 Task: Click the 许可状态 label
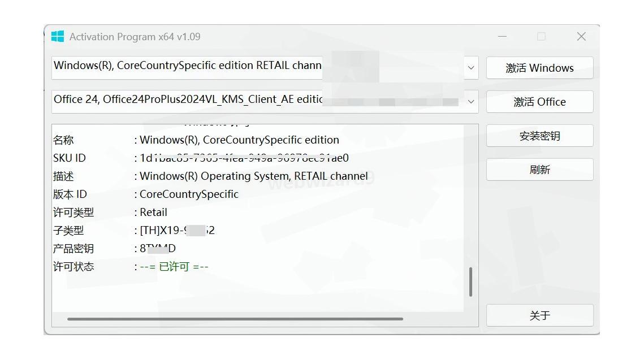(74, 266)
